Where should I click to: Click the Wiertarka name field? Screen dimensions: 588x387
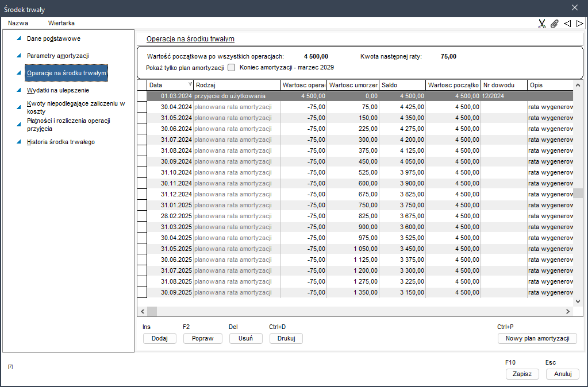click(x=62, y=23)
